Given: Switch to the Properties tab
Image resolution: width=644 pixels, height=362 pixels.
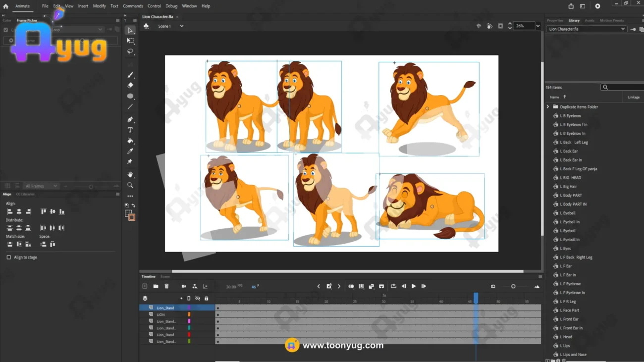Looking at the screenshot, I should [554, 20].
